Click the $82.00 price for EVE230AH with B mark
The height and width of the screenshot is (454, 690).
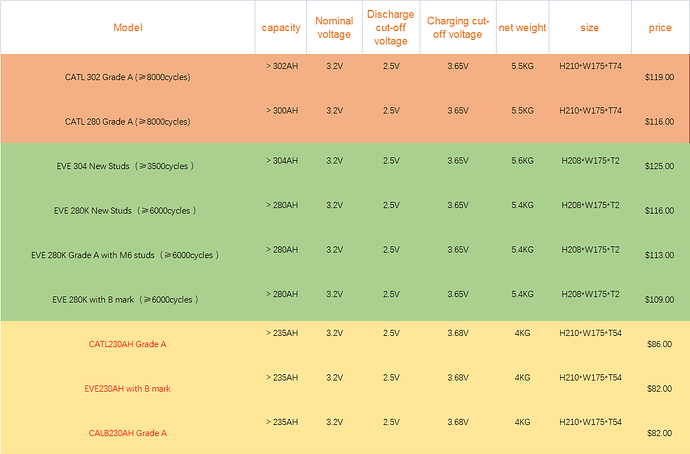pyautogui.click(x=659, y=388)
